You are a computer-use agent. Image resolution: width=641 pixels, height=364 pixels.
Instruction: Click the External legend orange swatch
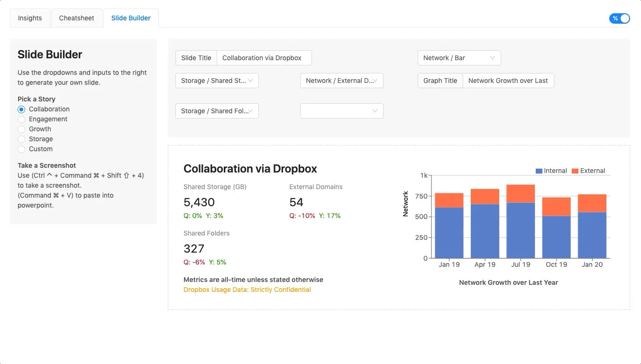(x=575, y=171)
